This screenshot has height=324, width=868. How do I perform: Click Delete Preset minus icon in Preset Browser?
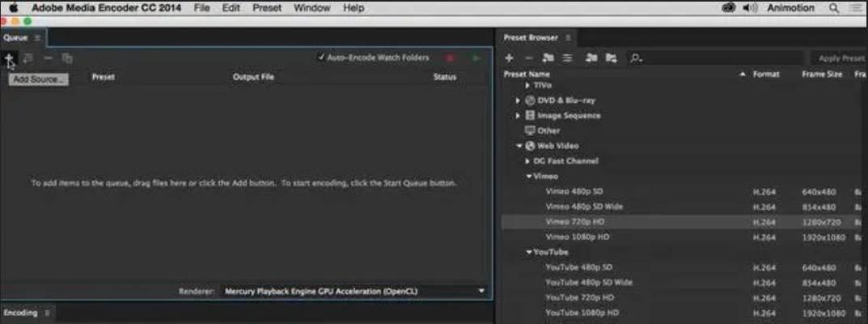tap(529, 58)
